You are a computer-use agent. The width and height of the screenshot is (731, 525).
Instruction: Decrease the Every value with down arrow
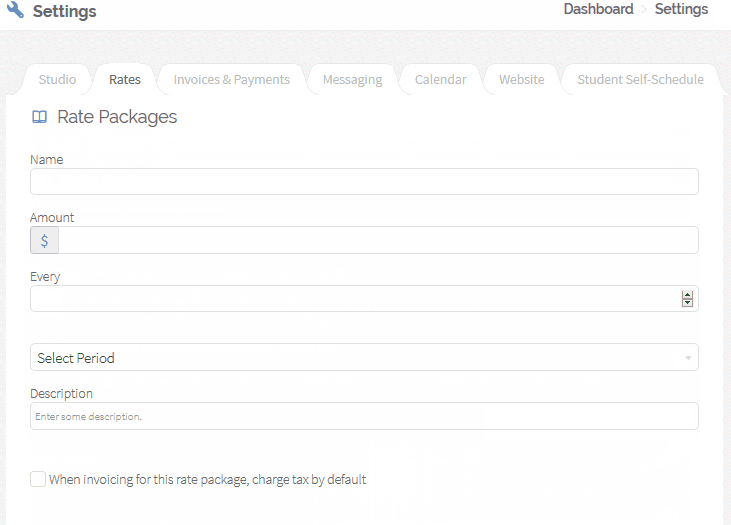pyautogui.click(x=687, y=303)
